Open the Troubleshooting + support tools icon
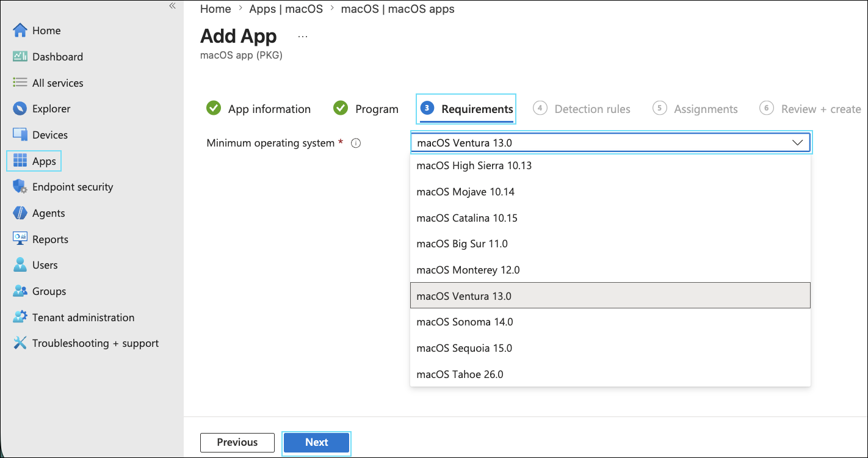Screen dimensions: 868x458 pos(20,343)
